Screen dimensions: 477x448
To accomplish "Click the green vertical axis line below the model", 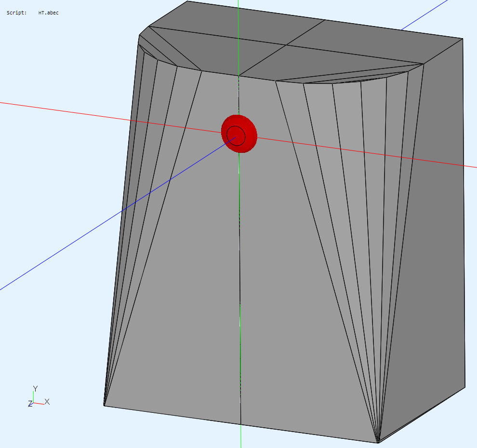I will [240, 438].
